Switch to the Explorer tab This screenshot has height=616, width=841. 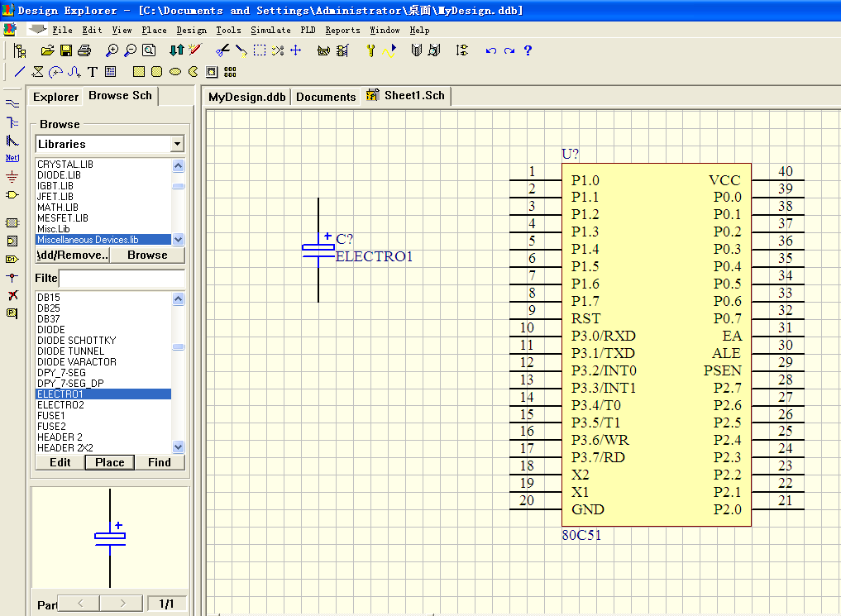pyautogui.click(x=55, y=97)
